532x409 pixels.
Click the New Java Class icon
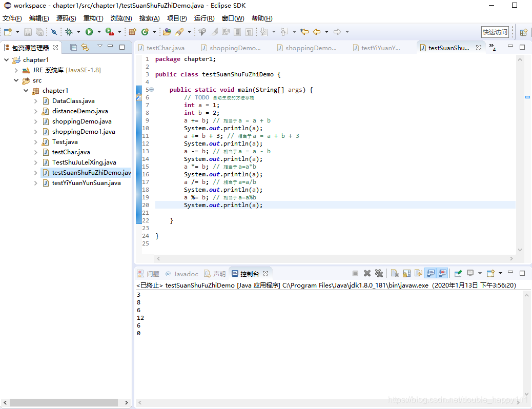(145, 32)
